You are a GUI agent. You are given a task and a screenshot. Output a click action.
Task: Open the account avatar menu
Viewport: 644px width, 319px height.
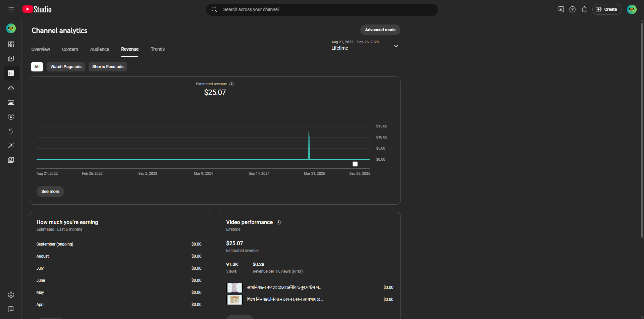point(632,9)
